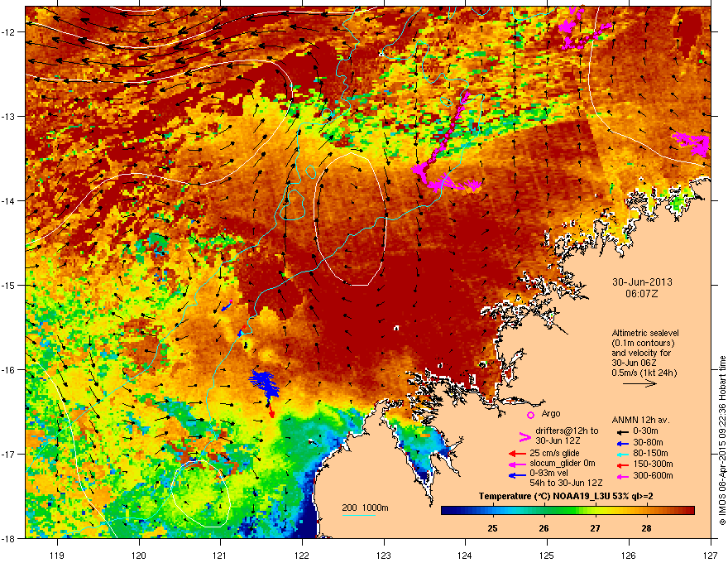This screenshot has height=563, width=728.
Task: Click the -18 latitude axis label
Action: 9,538
